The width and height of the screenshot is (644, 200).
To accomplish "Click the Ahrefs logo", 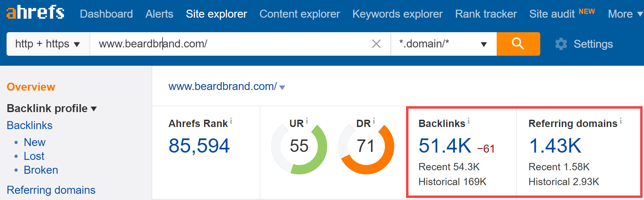I will tap(35, 12).
